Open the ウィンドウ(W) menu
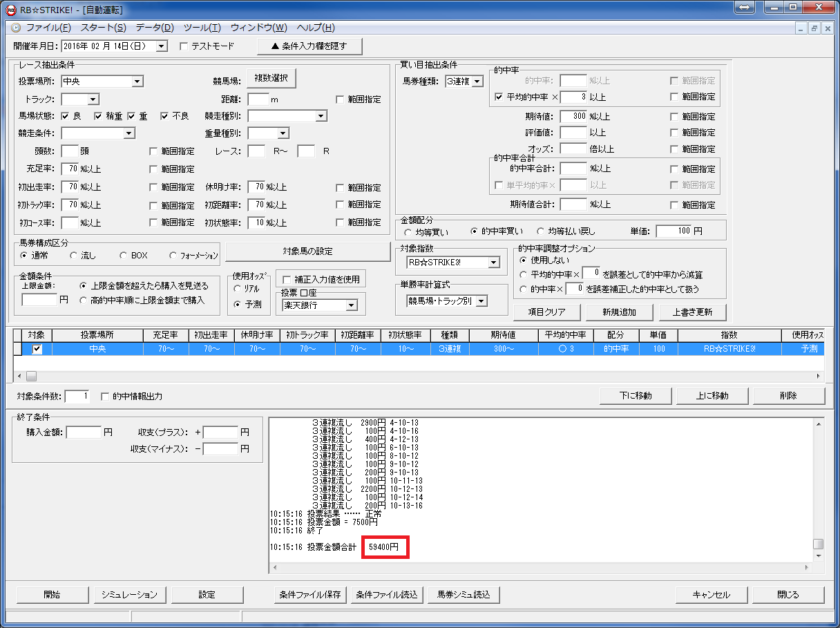This screenshot has width=840, height=628. pos(258,28)
